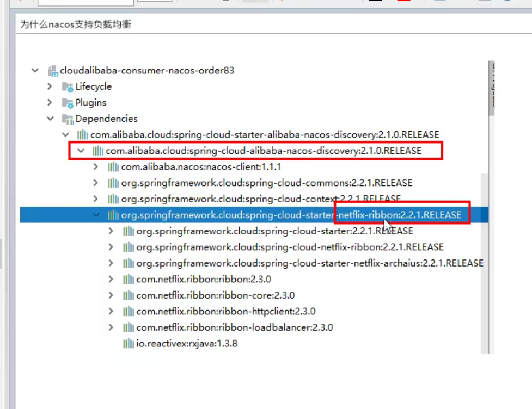Expand spring-cloud-netflix-ribbon:2.2.1.RELEASE node

coord(111,247)
